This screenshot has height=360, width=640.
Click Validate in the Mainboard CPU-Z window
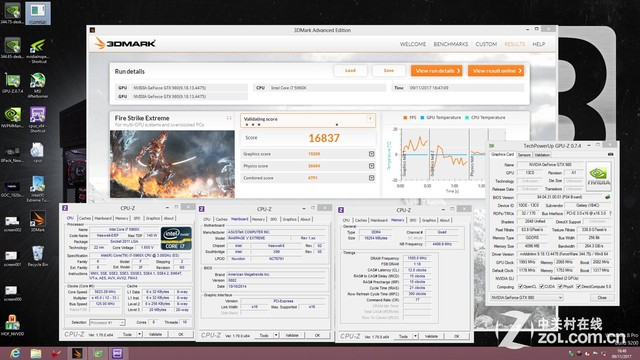coord(291,335)
